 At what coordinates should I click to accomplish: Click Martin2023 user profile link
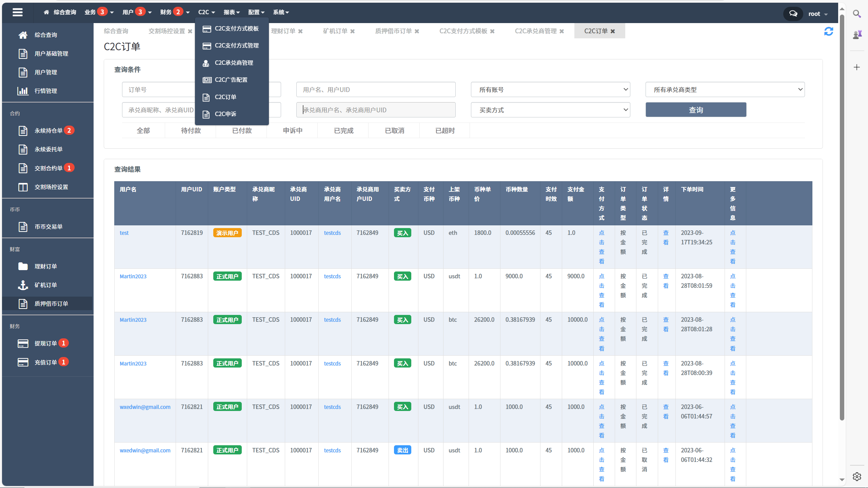tap(132, 276)
